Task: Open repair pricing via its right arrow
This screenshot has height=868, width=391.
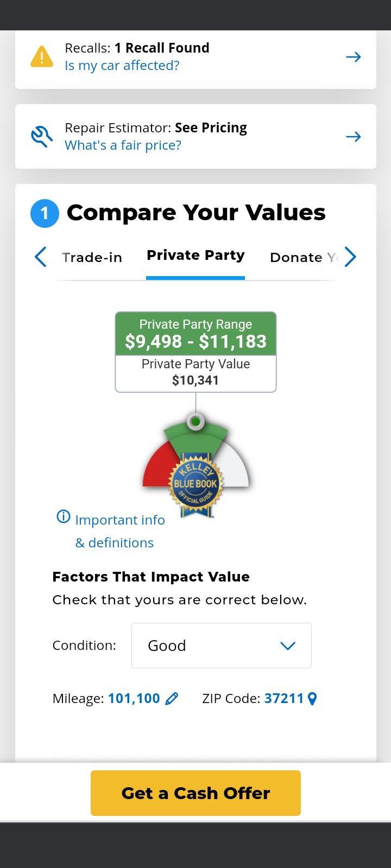Action: coord(354,137)
